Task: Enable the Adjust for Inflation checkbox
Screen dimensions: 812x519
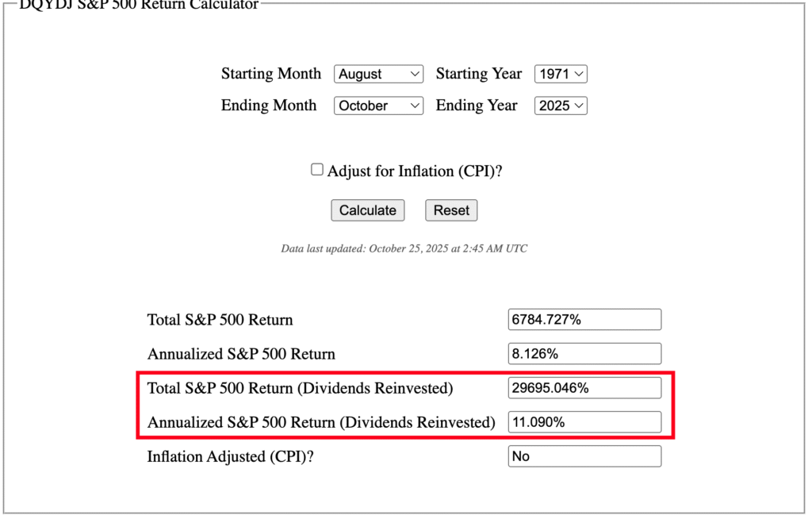Action: pos(317,170)
